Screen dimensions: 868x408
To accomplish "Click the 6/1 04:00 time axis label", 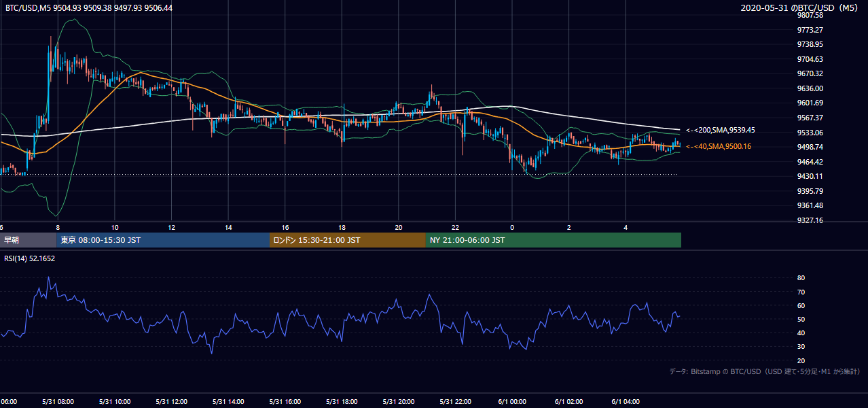I will click(x=626, y=402).
